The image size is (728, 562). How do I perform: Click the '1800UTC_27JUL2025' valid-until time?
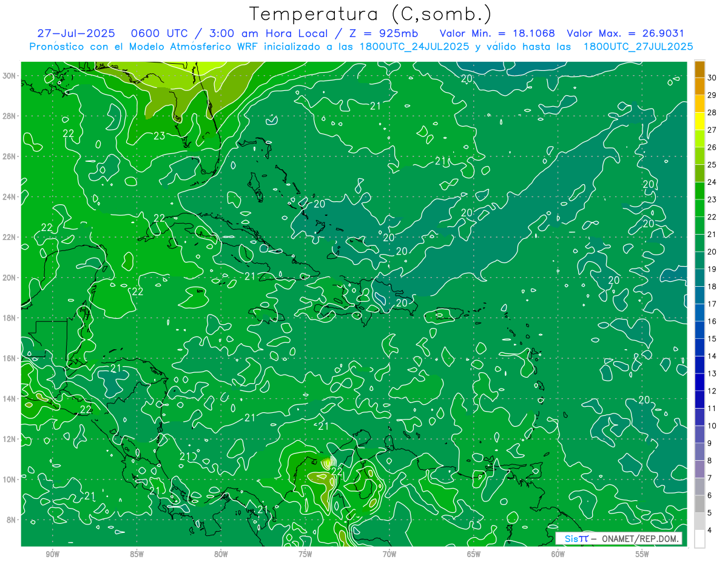point(638,46)
